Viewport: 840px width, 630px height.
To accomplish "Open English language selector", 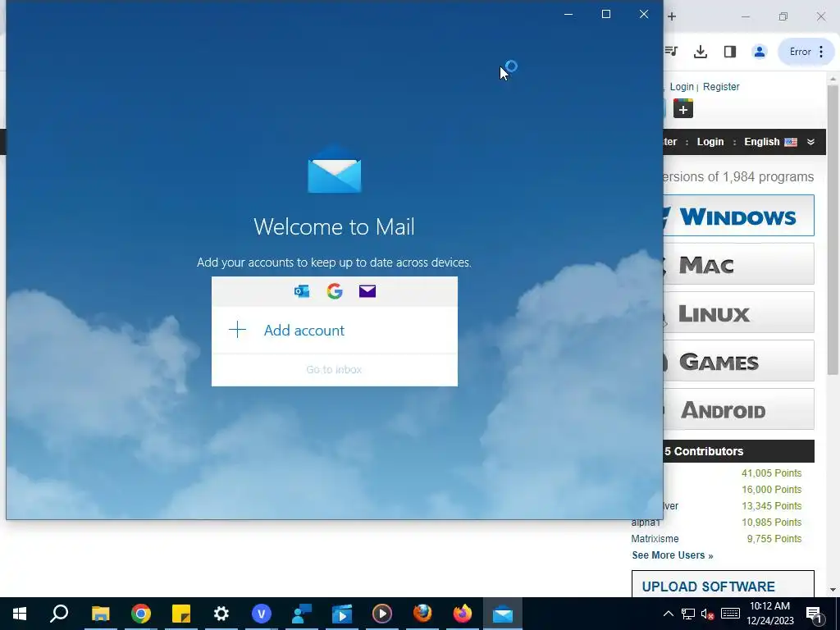I will [x=770, y=142].
